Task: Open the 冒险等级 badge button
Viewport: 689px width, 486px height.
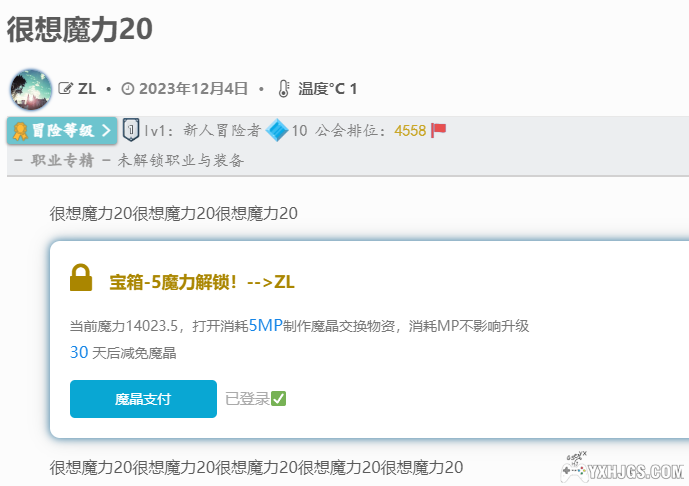Action: [62, 131]
